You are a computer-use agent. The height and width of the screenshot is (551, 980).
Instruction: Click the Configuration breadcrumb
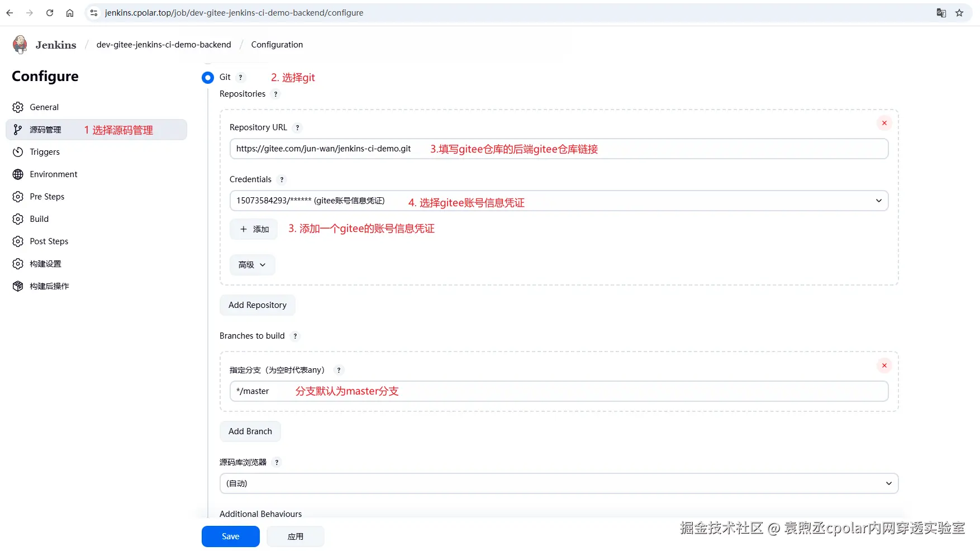[x=277, y=45]
